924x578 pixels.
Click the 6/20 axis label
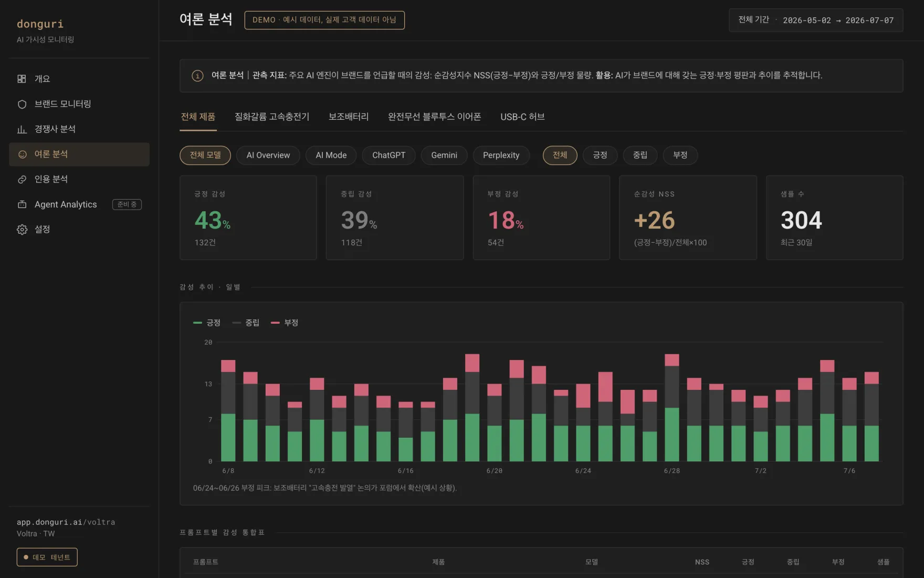click(495, 471)
